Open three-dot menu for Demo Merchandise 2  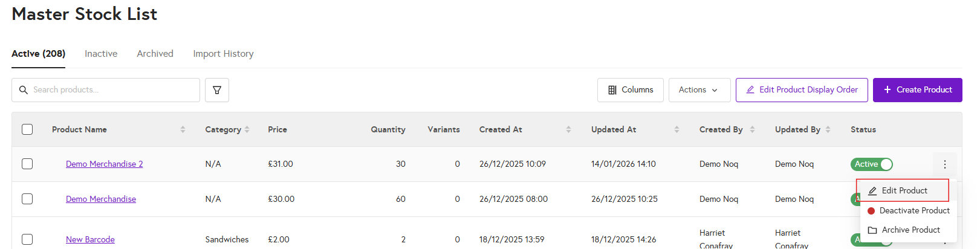[944, 164]
